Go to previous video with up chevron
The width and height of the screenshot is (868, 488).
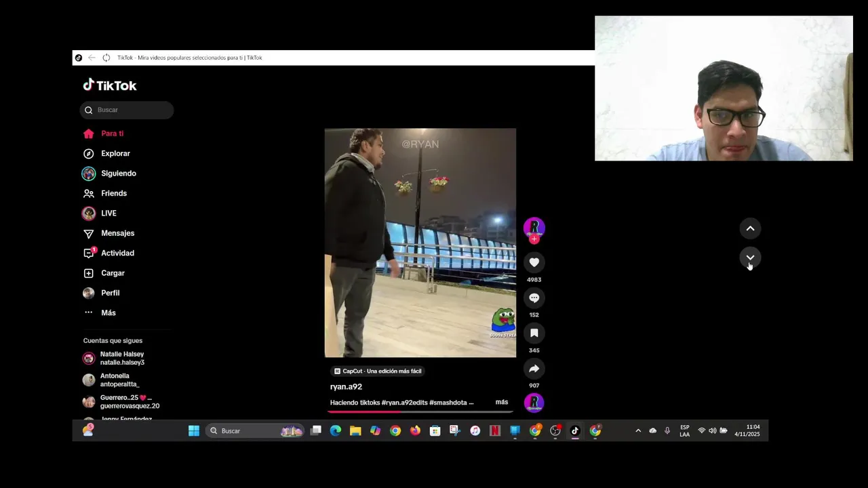tap(750, 228)
